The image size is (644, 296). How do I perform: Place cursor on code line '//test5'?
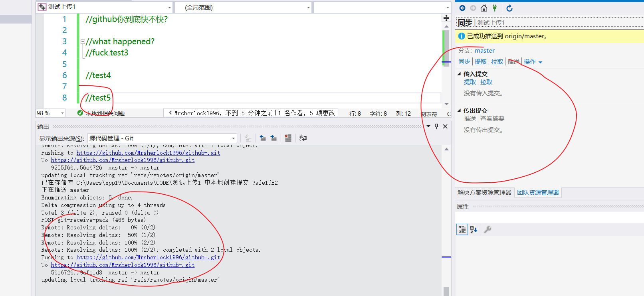click(98, 98)
